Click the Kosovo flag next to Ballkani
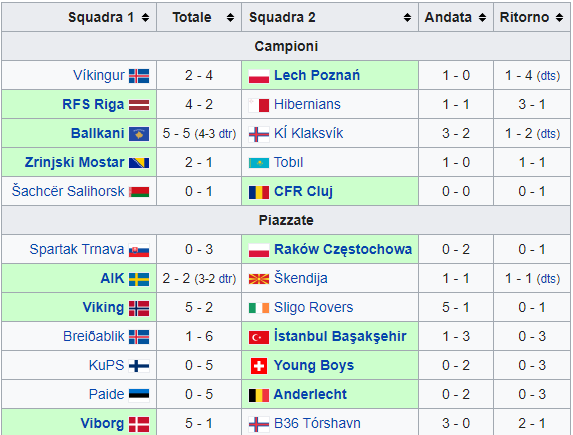Screen dimensions: 573x435 point(139,134)
